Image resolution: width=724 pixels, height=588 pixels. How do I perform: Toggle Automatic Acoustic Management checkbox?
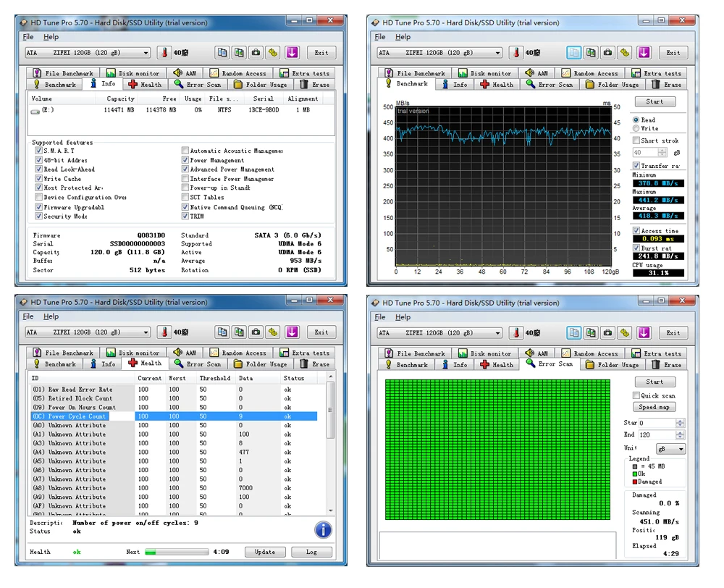(x=185, y=151)
